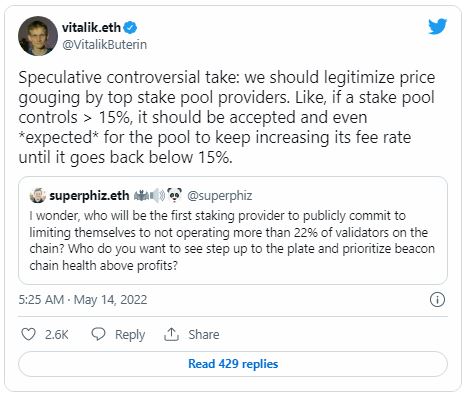The width and height of the screenshot is (467, 401).
Task: Click the 5:25 AM May 14, 2022 timestamp
Action: (83, 299)
